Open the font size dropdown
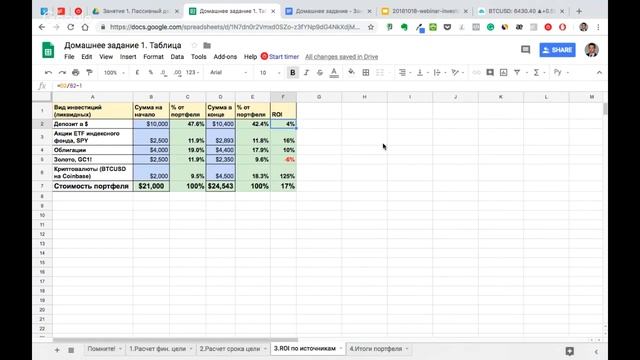This screenshot has width=640, height=360. click(x=270, y=73)
